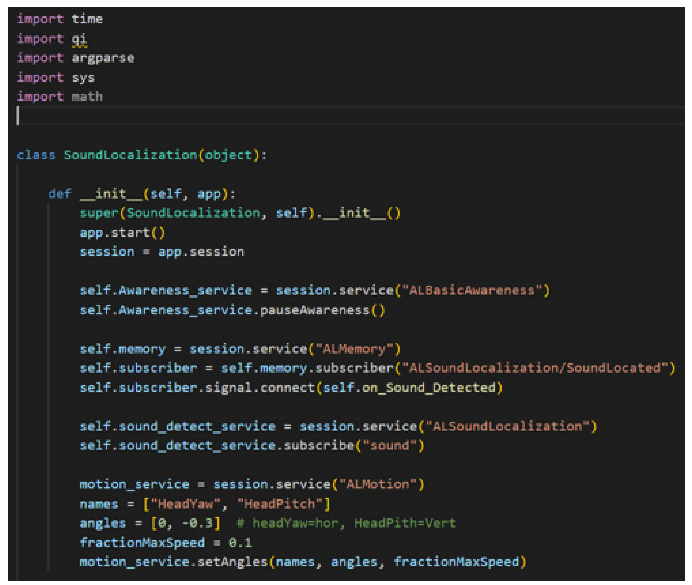Screen dimensions: 692x585
Task: Click the "ALSoundLocalization/SoundLocated" string
Action: pyautogui.click(x=535, y=368)
